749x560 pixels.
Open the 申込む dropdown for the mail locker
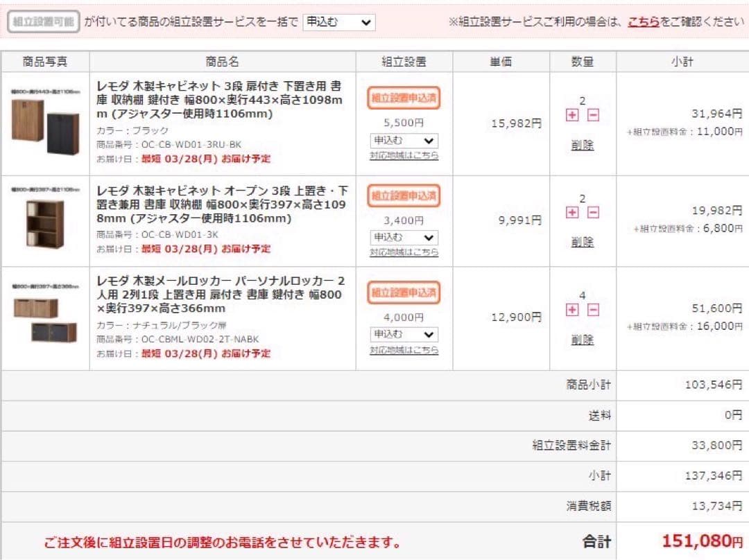pyautogui.click(x=404, y=334)
